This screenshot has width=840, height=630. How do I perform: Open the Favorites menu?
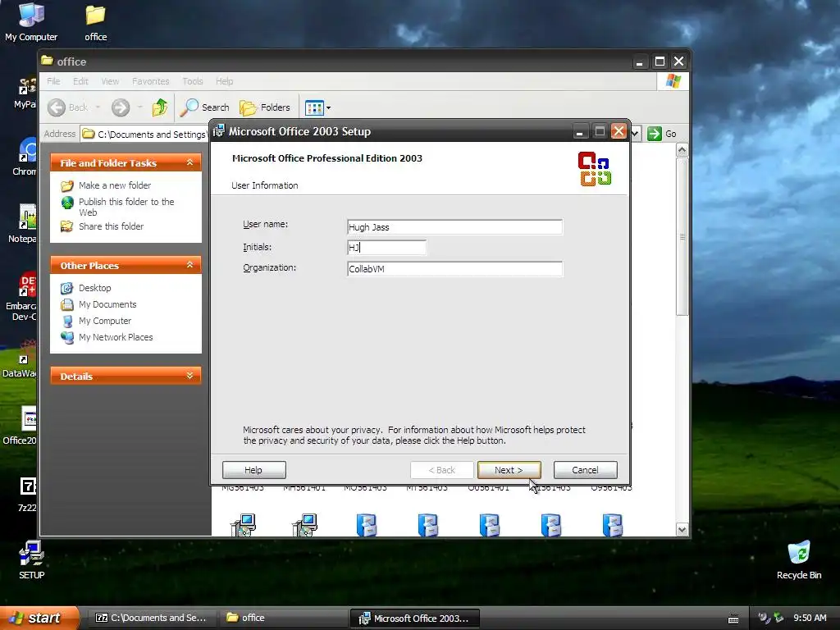[151, 81]
